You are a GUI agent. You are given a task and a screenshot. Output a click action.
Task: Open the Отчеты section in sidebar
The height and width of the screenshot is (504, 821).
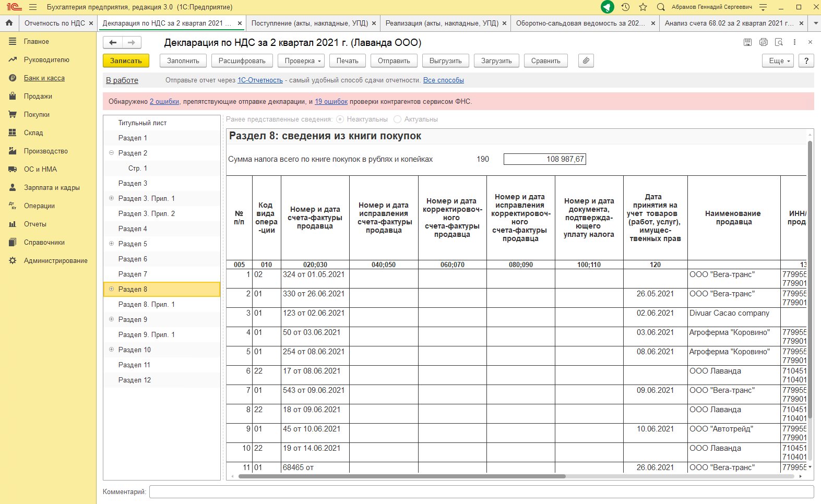pos(35,224)
